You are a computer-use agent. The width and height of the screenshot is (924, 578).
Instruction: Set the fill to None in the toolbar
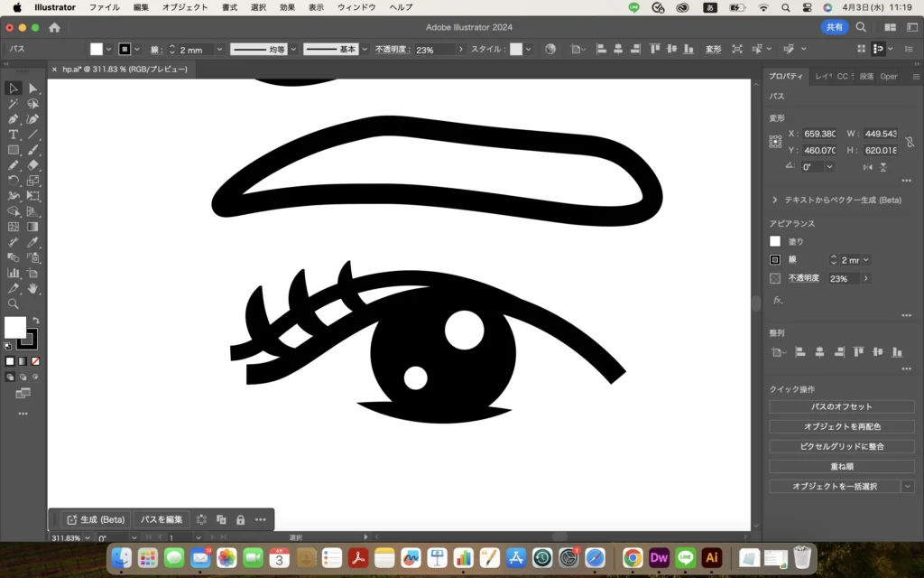point(35,361)
